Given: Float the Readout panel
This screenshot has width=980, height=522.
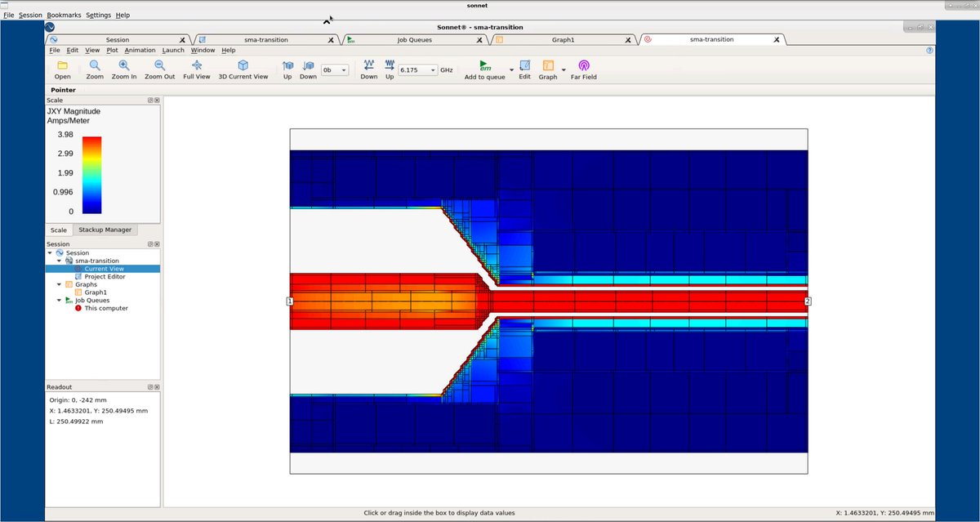Looking at the screenshot, I should point(150,386).
